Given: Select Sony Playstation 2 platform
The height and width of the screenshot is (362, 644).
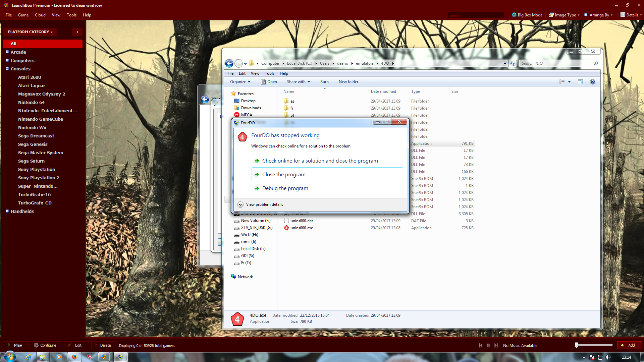Looking at the screenshot, I should [x=39, y=178].
